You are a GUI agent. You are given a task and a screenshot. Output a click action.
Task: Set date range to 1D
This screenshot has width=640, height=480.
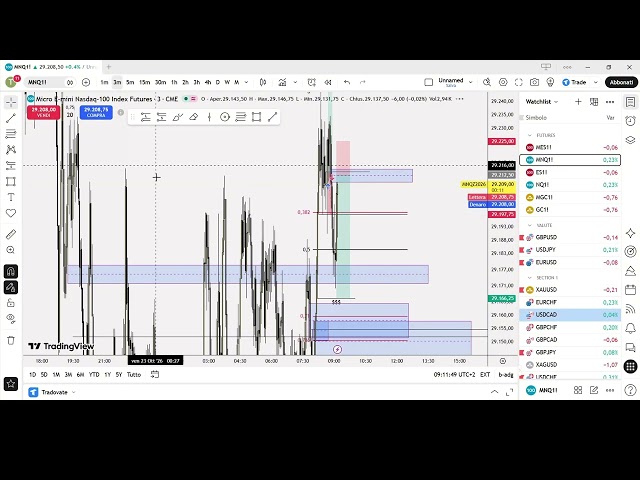tap(33, 375)
